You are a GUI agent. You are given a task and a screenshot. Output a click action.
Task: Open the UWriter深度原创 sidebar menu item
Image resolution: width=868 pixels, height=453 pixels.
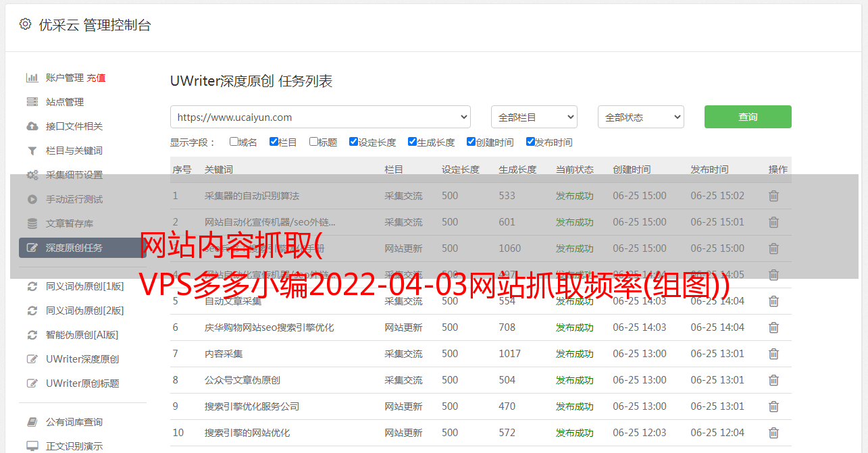click(x=82, y=359)
